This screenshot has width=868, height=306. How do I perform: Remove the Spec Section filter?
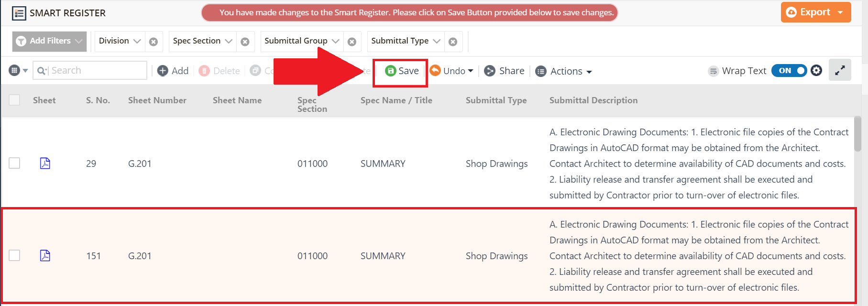coord(245,42)
